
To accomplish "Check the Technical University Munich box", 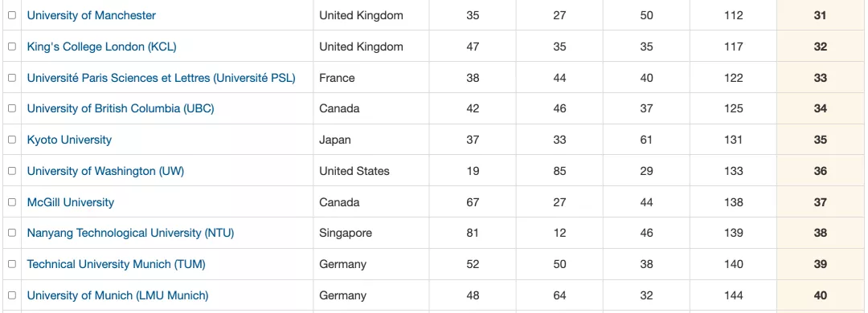I will tap(11, 264).
